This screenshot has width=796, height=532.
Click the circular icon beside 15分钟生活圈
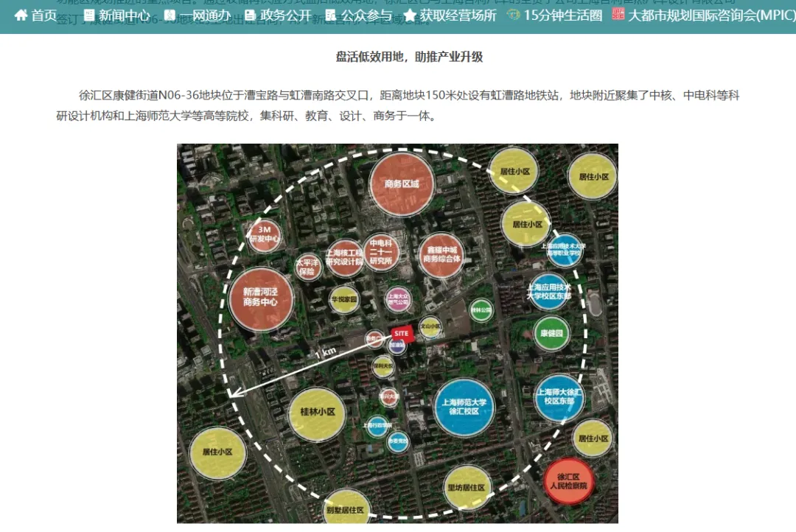[513, 15]
